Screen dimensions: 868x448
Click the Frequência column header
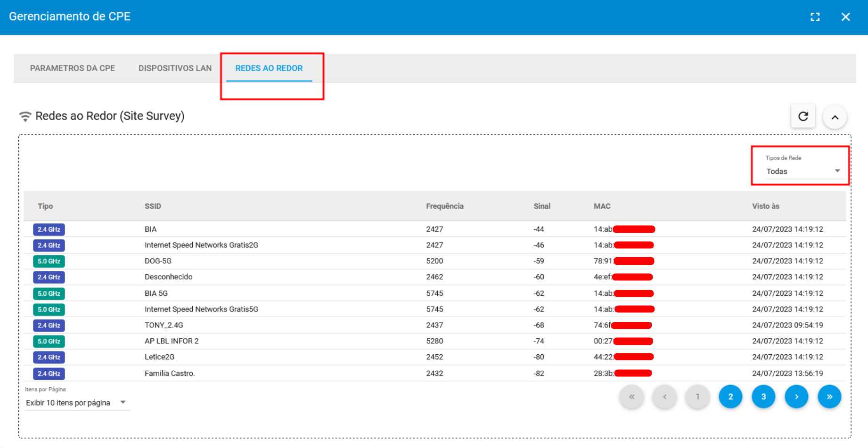(x=445, y=206)
